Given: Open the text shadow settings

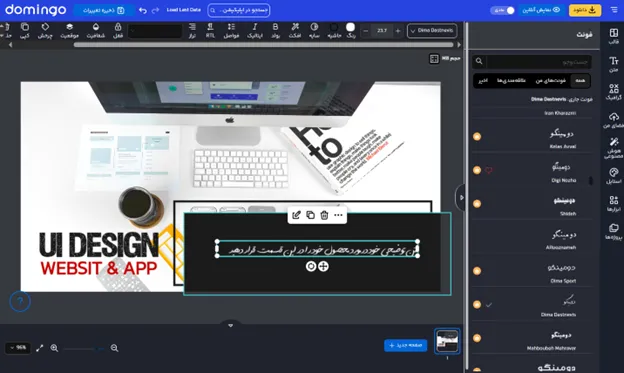Looking at the screenshot, I should click(314, 31).
